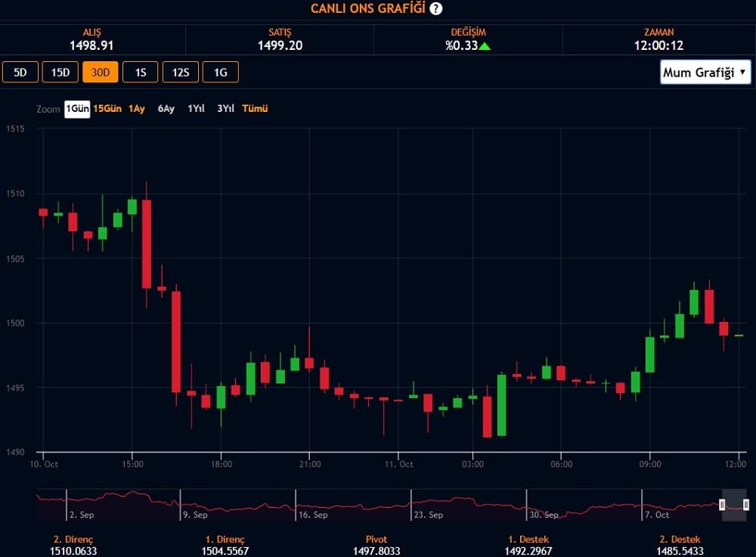Viewport: 756px width, 557px height.
Task: Select the 15D interval button
Action: pyautogui.click(x=60, y=73)
